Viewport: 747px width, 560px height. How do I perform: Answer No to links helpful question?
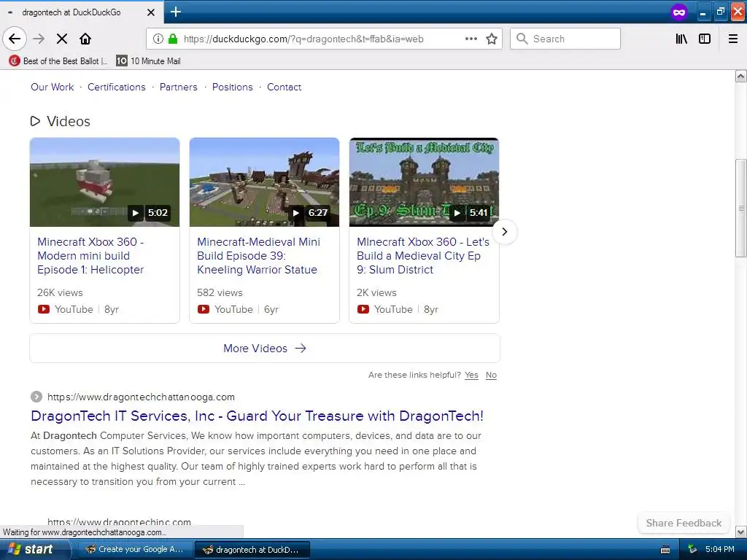(491, 376)
